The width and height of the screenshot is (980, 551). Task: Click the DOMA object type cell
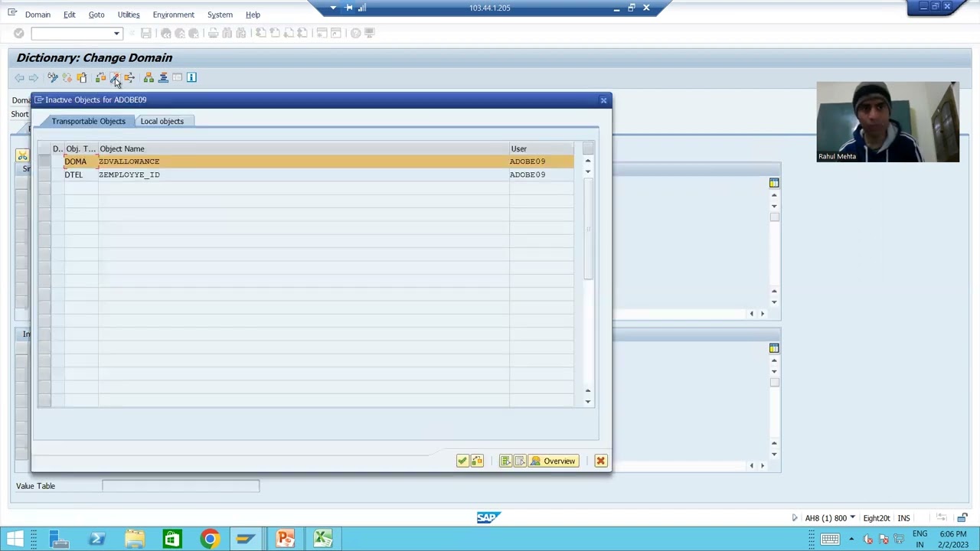pyautogui.click(x=80, y=161)
